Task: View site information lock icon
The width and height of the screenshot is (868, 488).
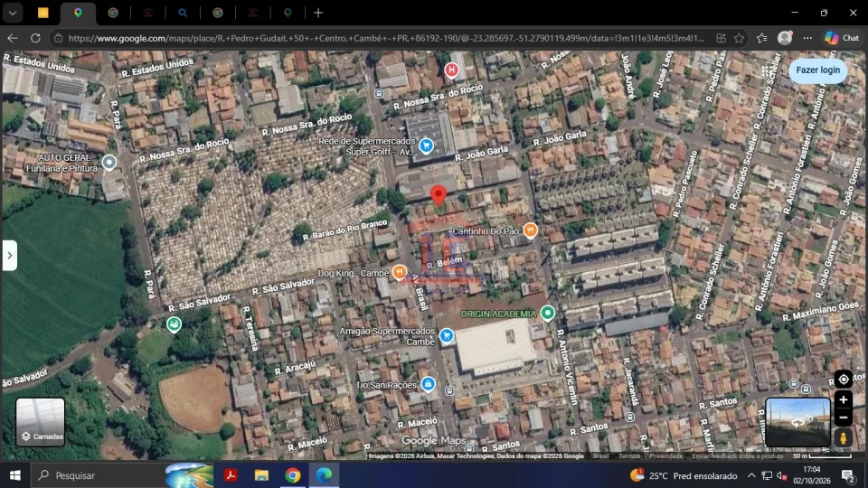Action: click(58, 38)
